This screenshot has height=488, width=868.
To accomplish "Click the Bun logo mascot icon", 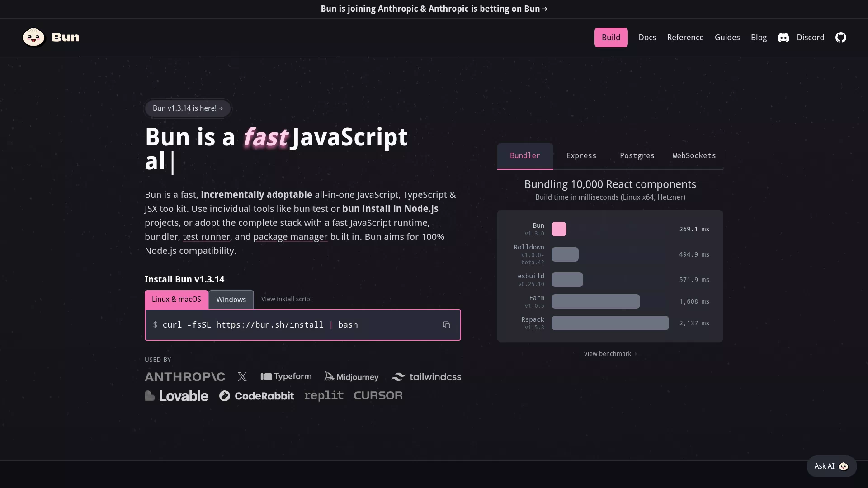I will [x=34, y=37].
